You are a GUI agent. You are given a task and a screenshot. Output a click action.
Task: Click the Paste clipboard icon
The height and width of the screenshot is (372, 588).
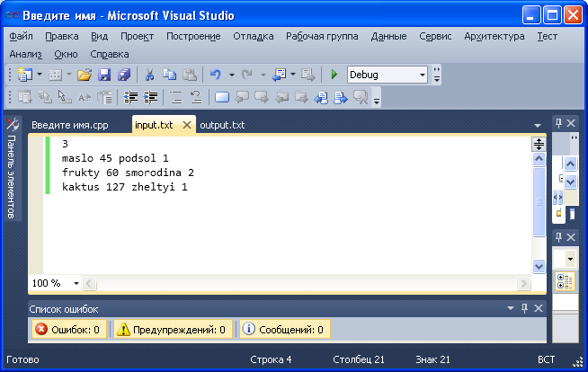190,75
